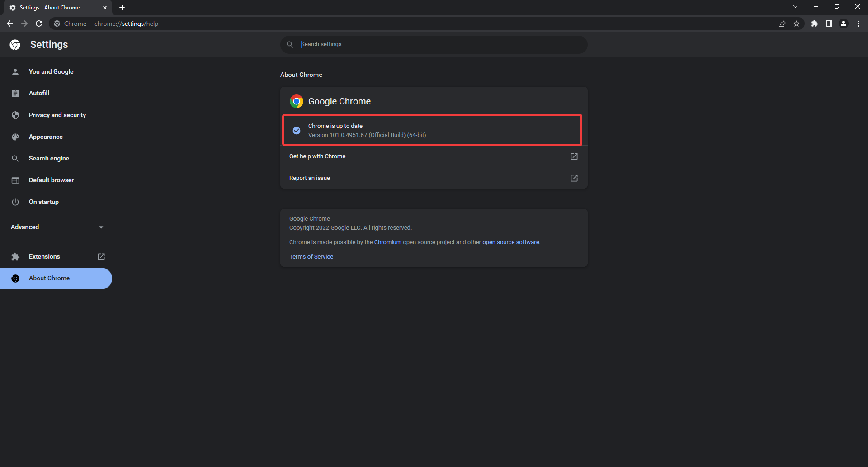The image size is (868, 467).
Task: Click external-link icon for Report an issue
Action: (x=574, y=178)
